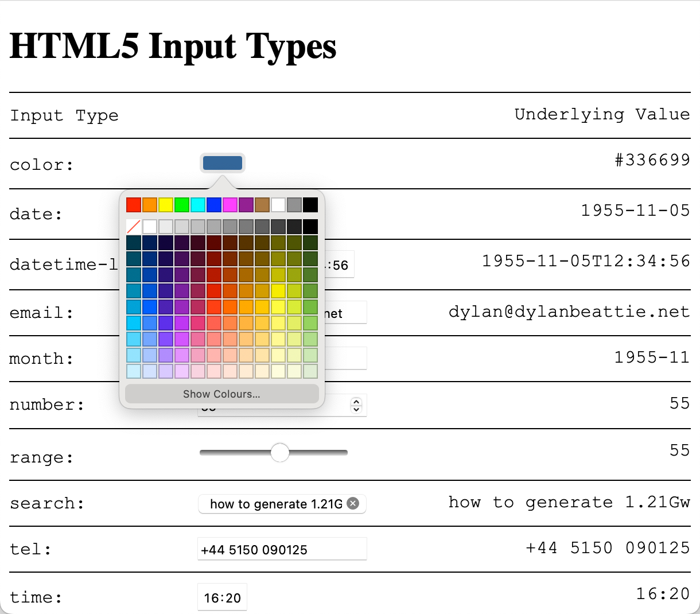Open the color well showing #336699

pyautogui.click(x=223, y=162)
